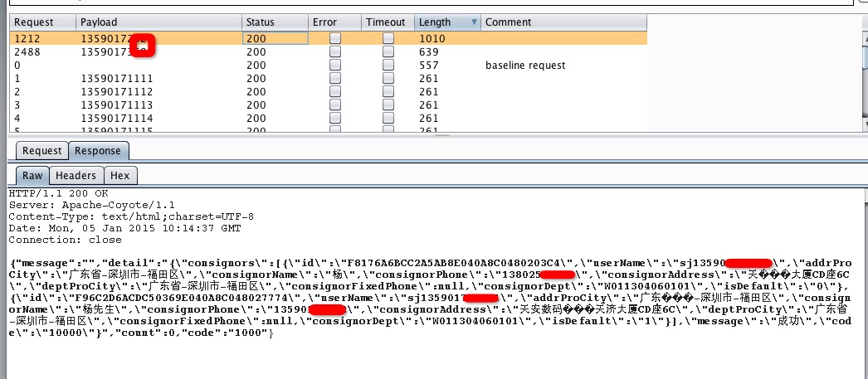The width and height of the screenshot is (868, 379).
Task: Select the Raw view tab
Action: tap(32, 175)
